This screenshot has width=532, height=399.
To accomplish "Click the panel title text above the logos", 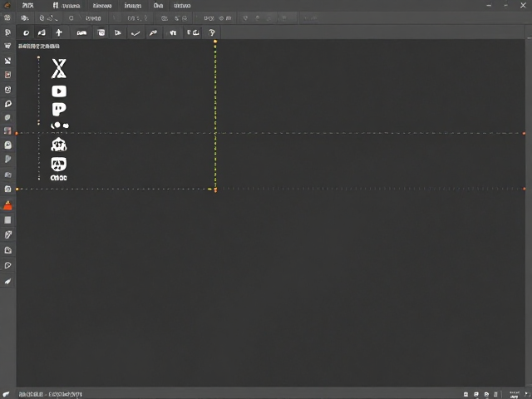I will click(x=39, y=47).
